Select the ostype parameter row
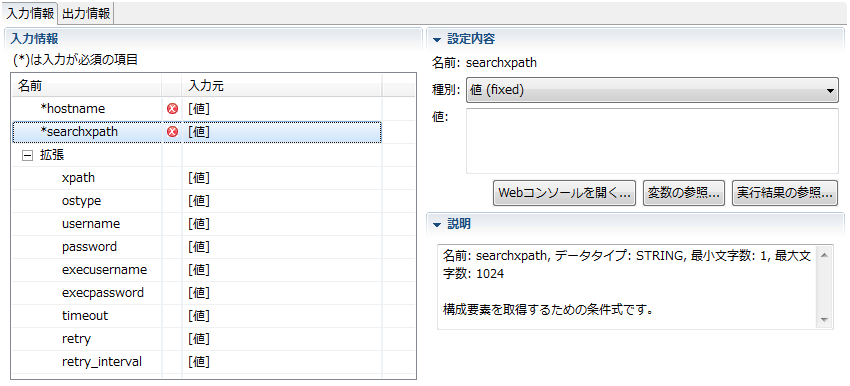This screenshot has width=850, height=386. (x=196, y=201)
